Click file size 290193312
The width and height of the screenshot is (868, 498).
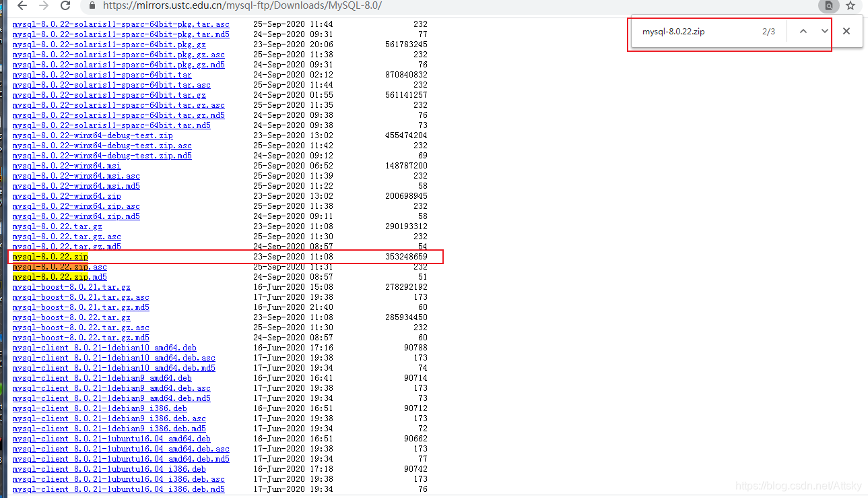tap(406, 226)
